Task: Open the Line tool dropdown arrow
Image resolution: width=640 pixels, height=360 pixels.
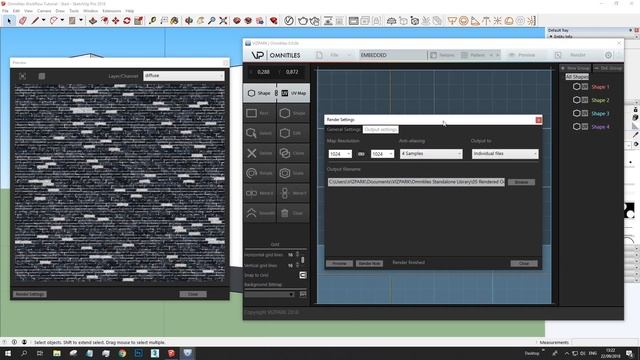Action: tap(43, 20)
